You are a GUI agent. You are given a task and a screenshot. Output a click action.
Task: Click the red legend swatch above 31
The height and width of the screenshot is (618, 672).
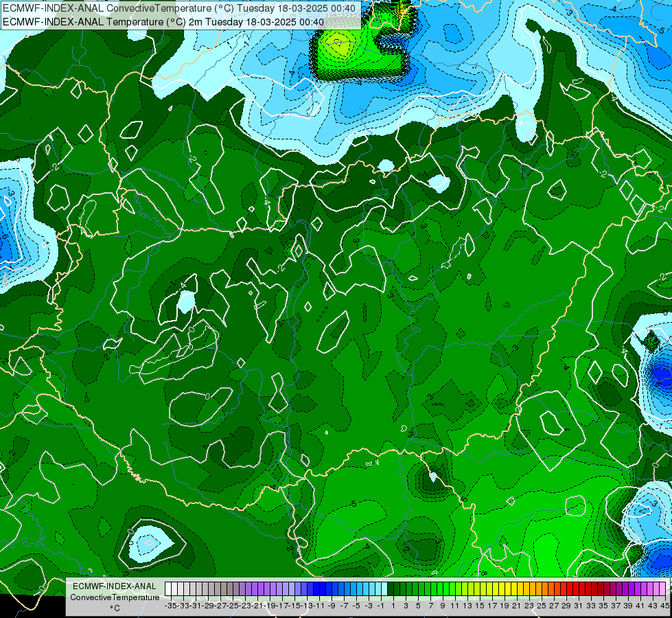(x=576, y=588)
